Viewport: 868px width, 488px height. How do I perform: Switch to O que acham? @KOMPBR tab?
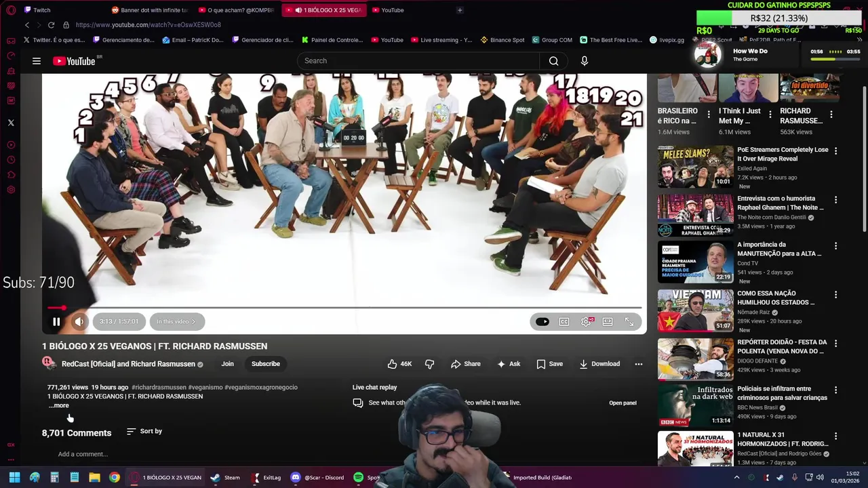[237, 10]
